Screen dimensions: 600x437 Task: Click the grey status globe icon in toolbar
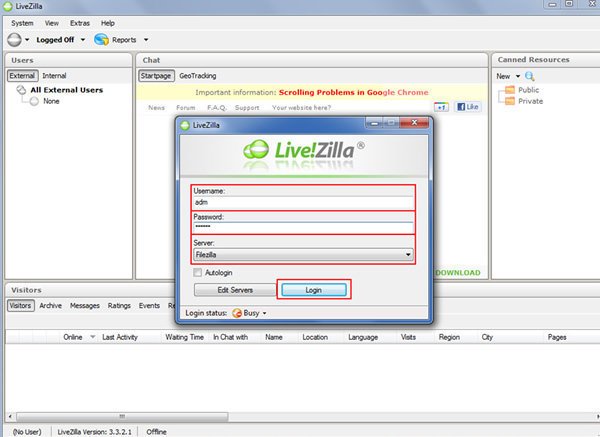(15, 39)
